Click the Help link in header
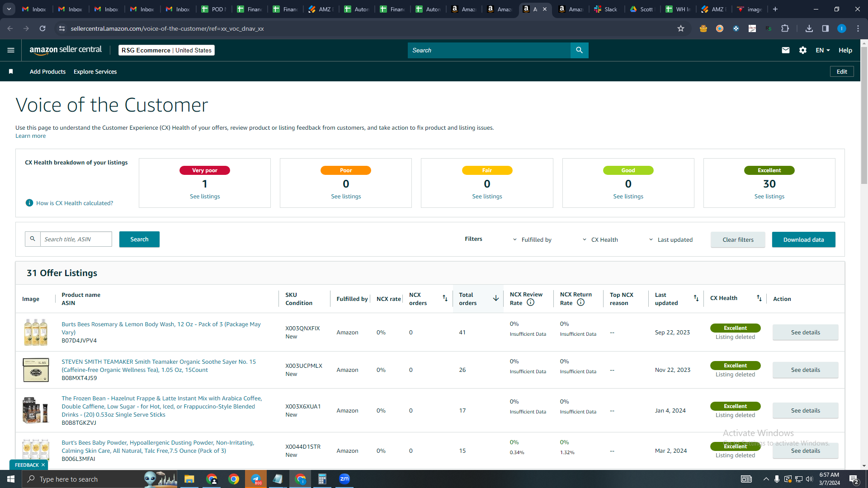The height and width of the screenshot is (488, 868). tap(845, 50)
